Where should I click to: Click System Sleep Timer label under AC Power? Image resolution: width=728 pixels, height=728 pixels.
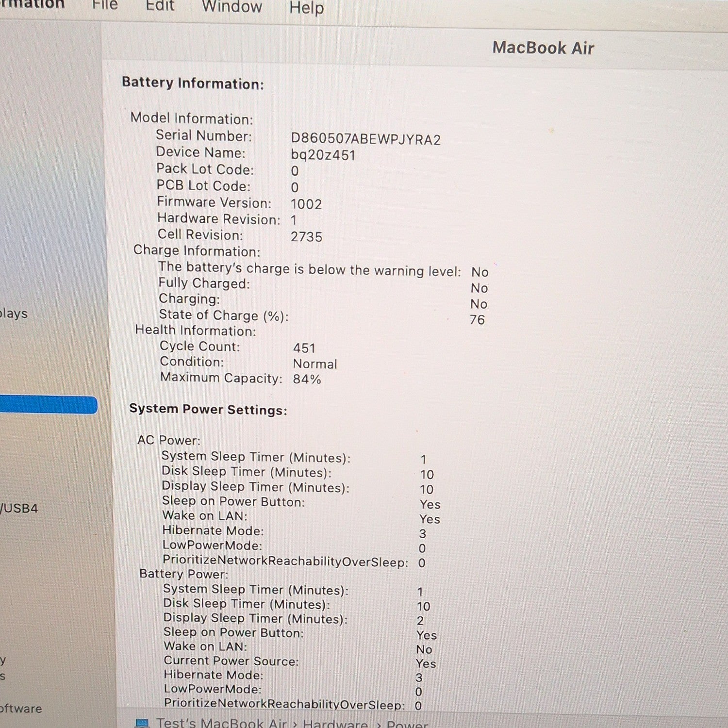(x=256, y=457)
